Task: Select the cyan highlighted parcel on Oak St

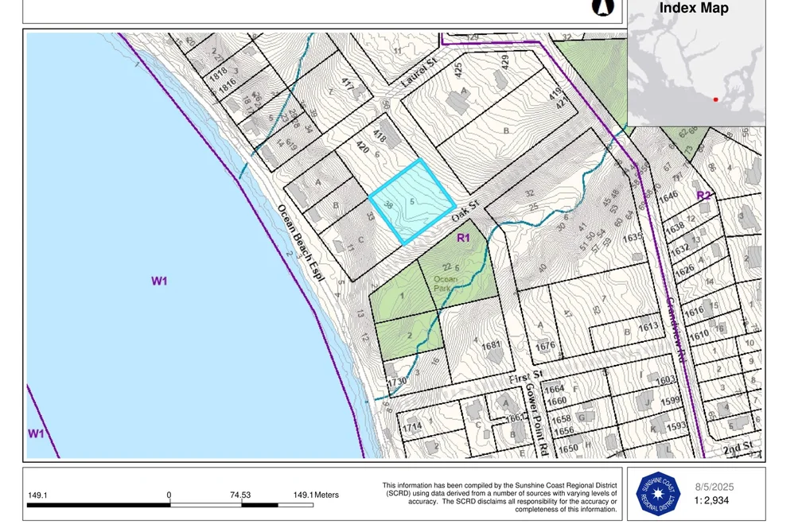Action: pos(412,201)
